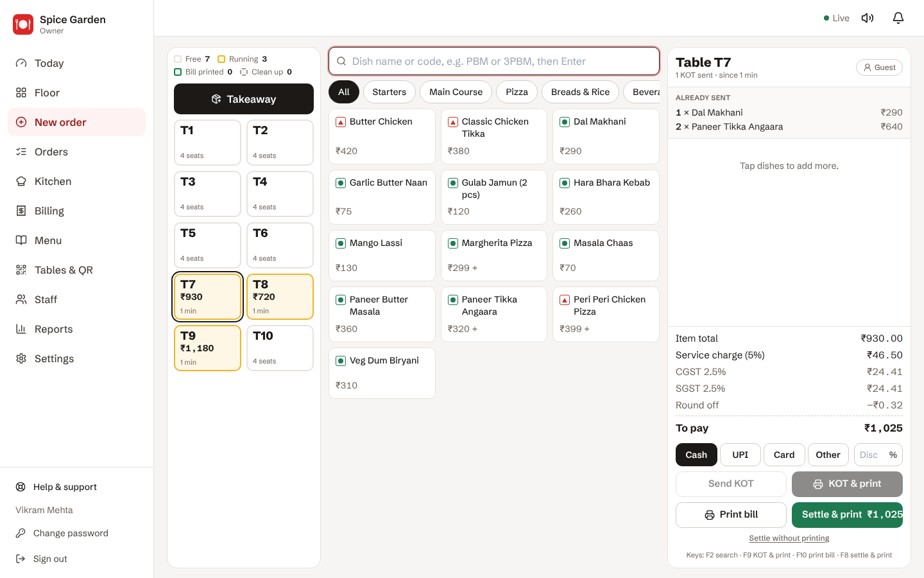Image resolution: width=924 pixels, height=578 pixels.
Task: Open Billing section
Action: coord(77,211)
